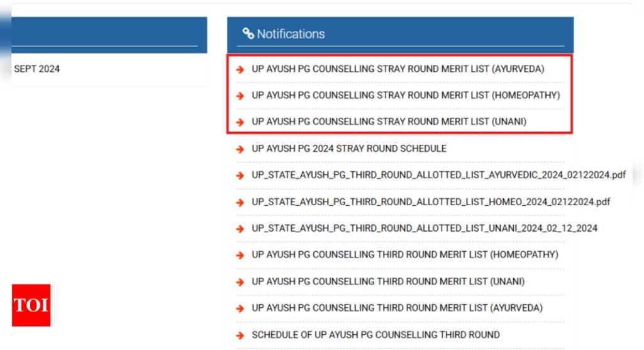644x350 pixels.
Task: Click arrow icon beside Stray Round Unani list
Action: point(240,122)
